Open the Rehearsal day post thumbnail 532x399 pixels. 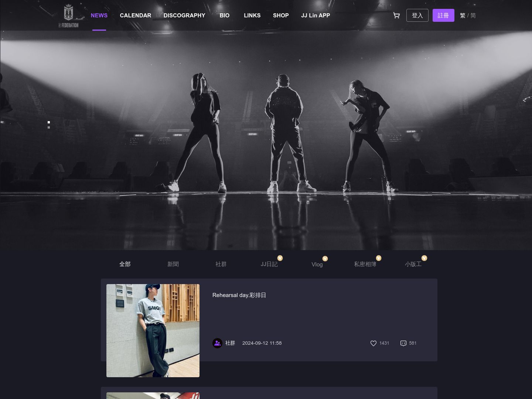pos(153,331)
